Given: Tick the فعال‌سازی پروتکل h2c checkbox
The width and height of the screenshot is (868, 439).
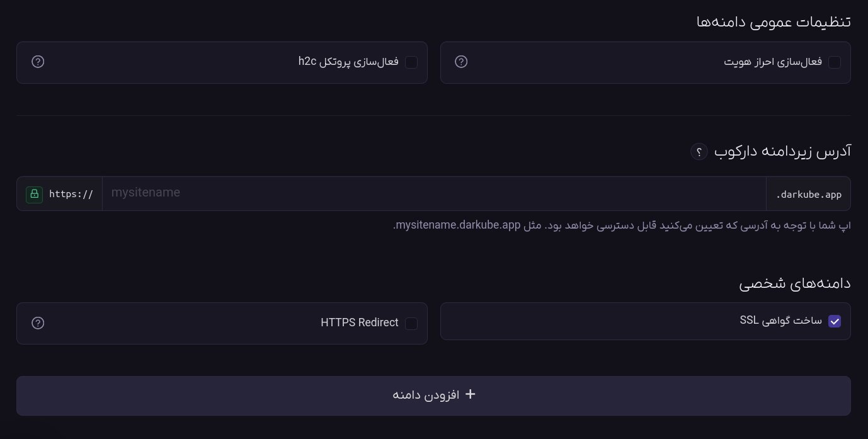Looking at the screenshot, I should pos(411,62).
